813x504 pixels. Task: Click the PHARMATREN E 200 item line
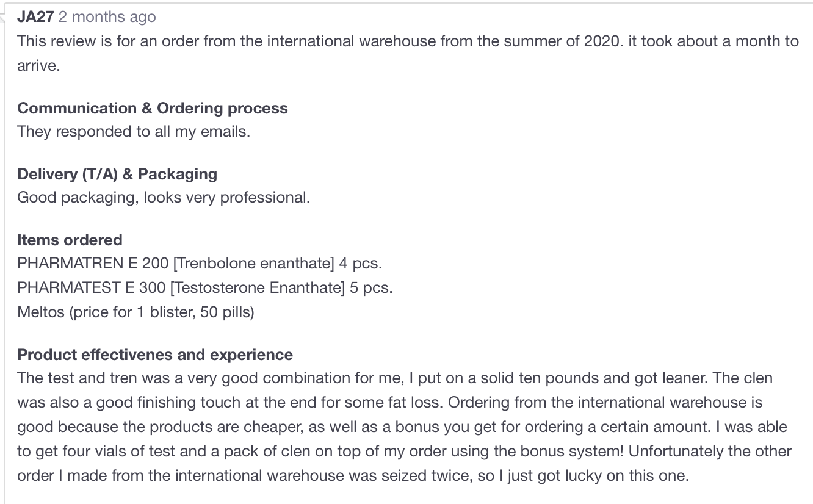(200, 264)
